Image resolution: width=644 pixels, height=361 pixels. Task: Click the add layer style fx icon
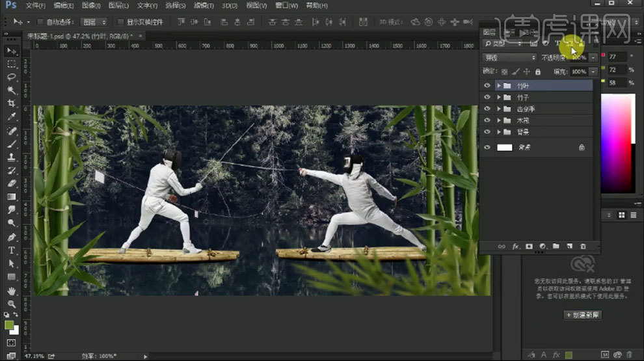point(515,247)
